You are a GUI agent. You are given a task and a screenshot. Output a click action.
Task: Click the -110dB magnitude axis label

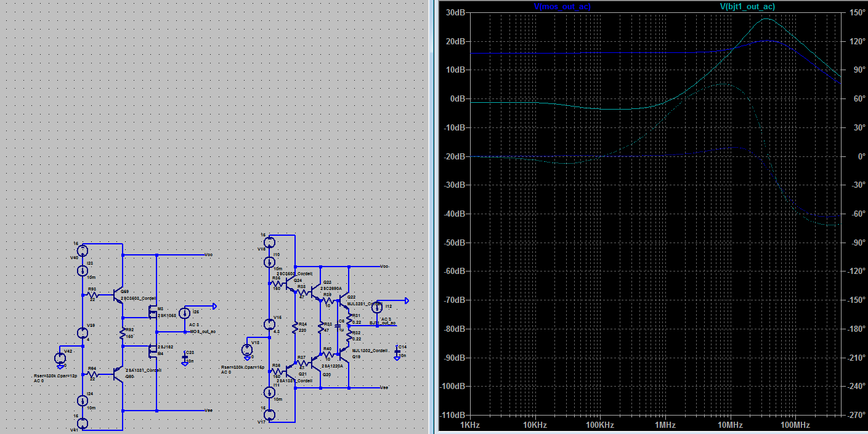coord(452,415)
